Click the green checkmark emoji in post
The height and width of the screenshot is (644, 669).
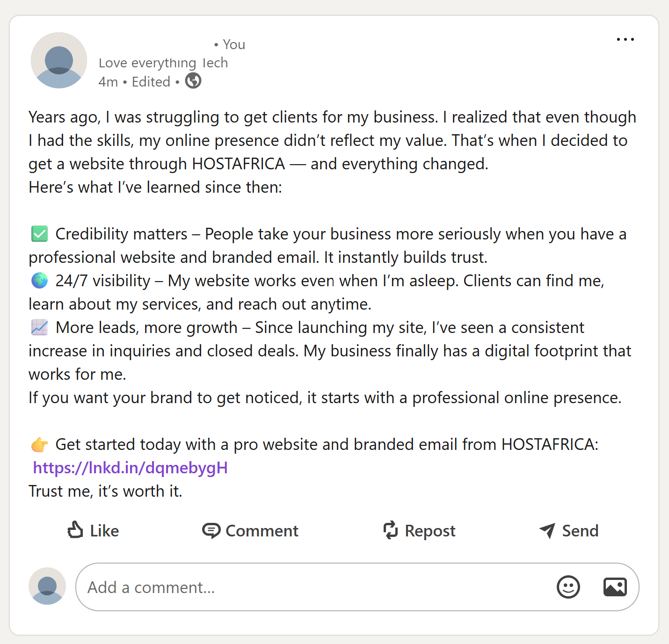(40, 234)
